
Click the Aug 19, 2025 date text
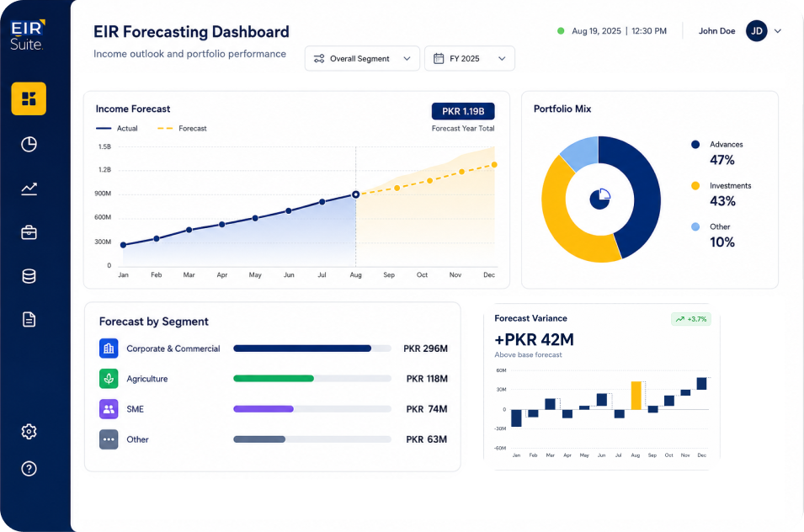596,31
